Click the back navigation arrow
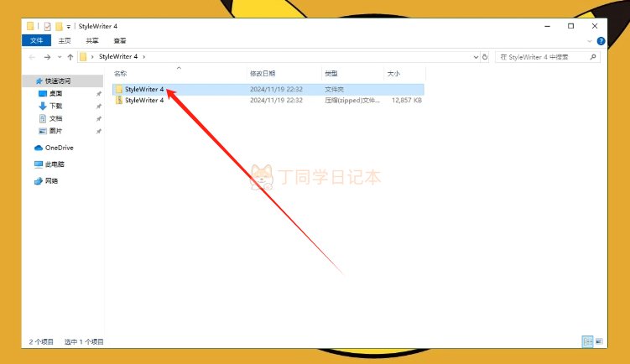The height and width of the screenshot is (364, 630). 32,57
